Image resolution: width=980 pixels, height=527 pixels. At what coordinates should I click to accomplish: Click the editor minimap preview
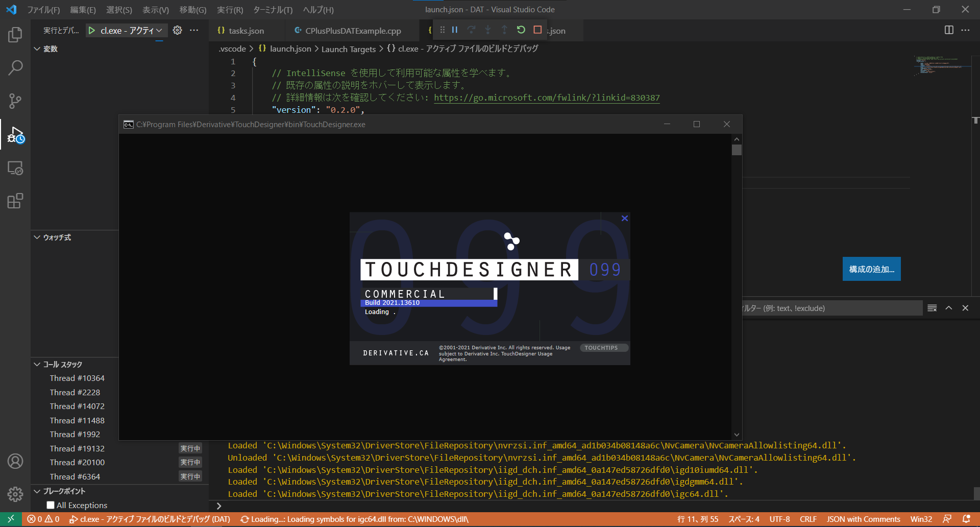click(x=941, y=67)
